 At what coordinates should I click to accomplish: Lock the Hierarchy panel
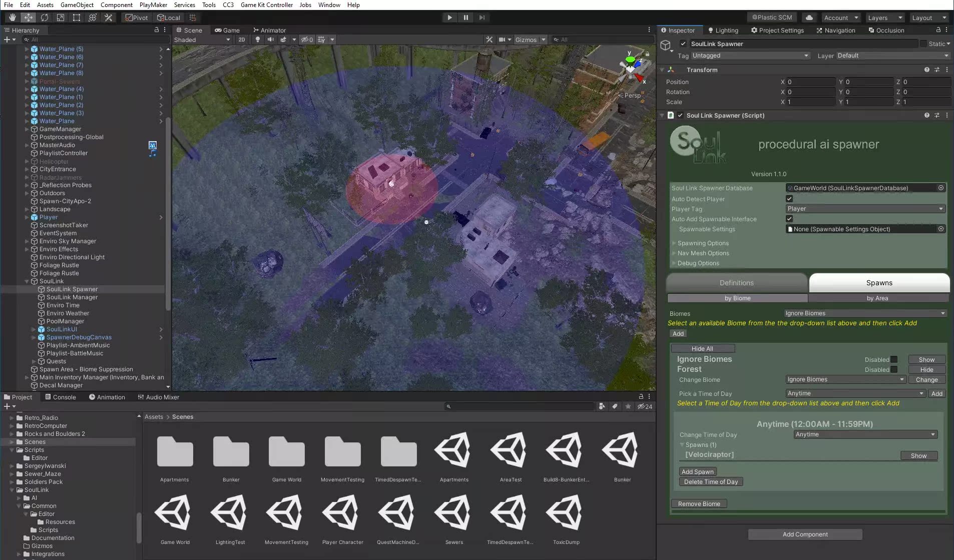pyautogui.click(x=157, y=30)
